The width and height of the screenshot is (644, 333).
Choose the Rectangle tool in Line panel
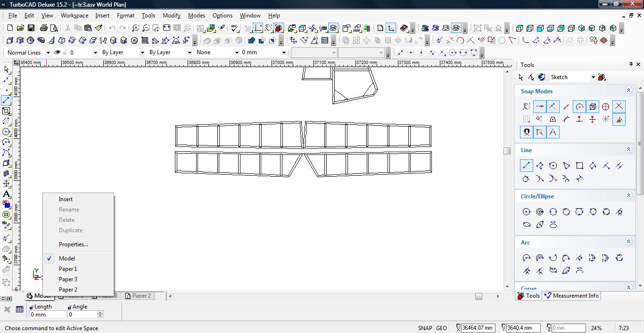(579, 165)
